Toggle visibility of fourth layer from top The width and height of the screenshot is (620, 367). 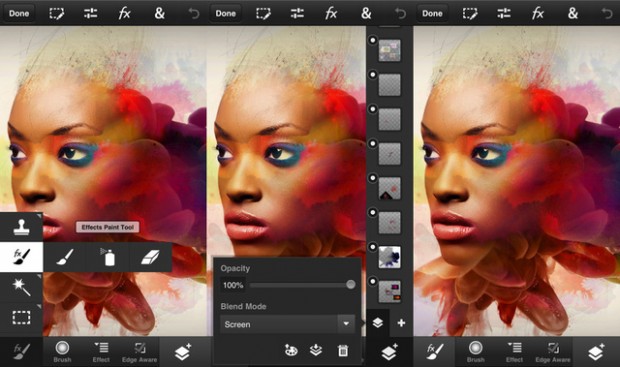point(372,143)
